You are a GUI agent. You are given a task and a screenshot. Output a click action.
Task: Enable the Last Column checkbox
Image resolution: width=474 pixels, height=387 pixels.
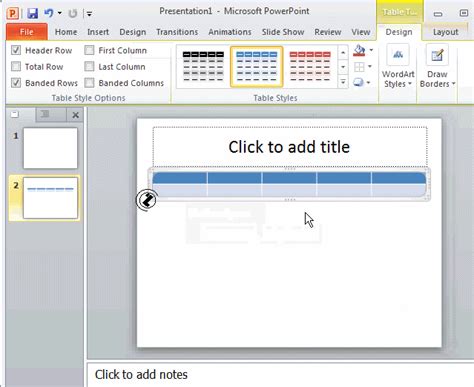pyautogui.click(x=89, y=67)
